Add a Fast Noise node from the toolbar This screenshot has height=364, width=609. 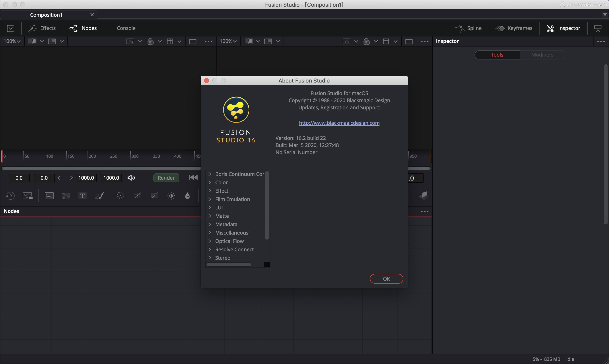pyautogui.click(x=66, y=196)
